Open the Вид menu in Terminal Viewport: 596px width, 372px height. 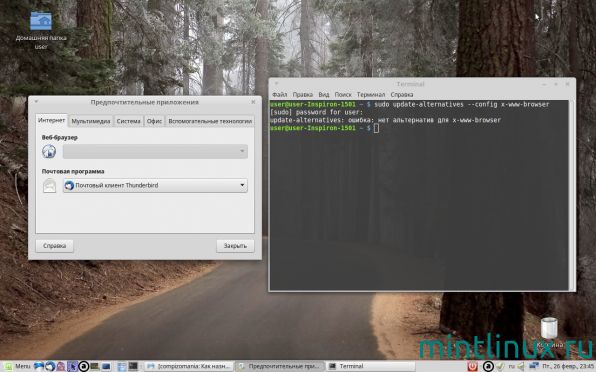click(x=324, y=95)
